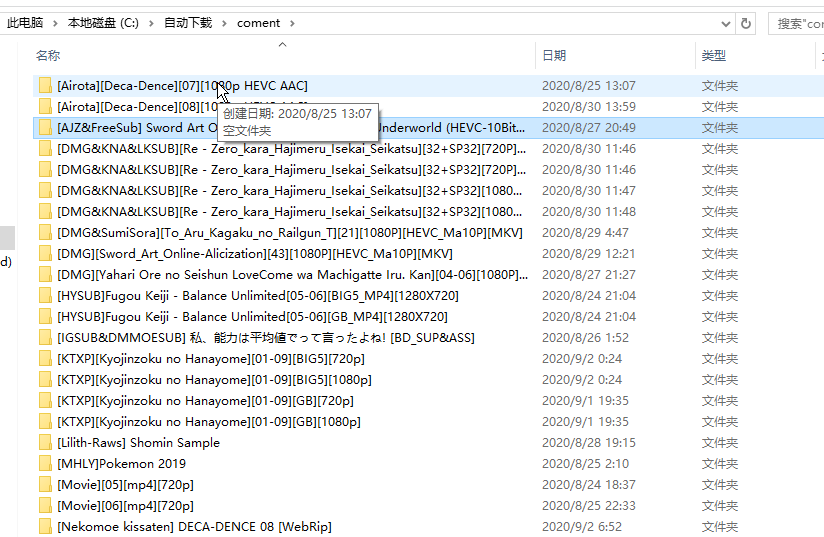This screenshot has width=824, height=537.
Task: Go to 此电脑 in the address path
Action: 26,23
